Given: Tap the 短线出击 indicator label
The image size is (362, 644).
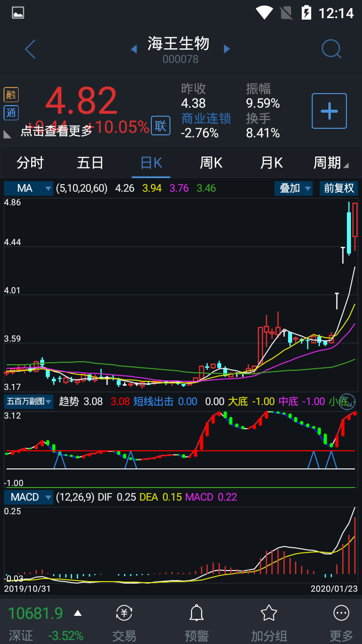Looking at the screenshot, I should click(153, 401).
